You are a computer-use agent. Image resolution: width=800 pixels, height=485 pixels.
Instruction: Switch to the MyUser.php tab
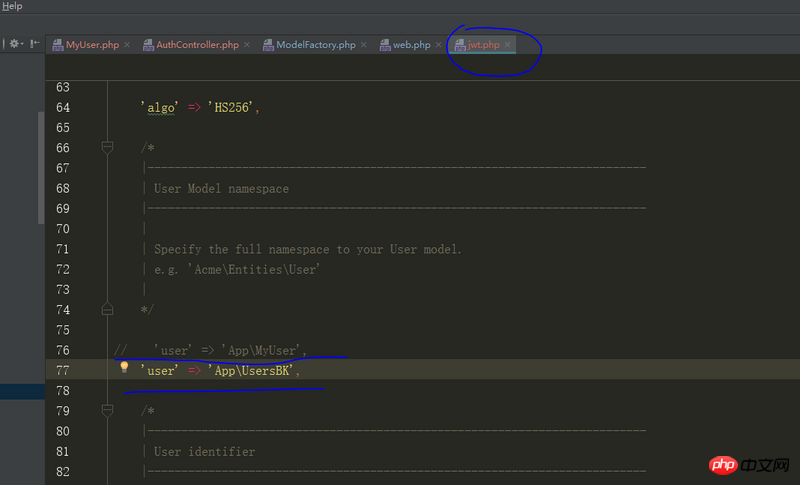click(x=92, y=45)
